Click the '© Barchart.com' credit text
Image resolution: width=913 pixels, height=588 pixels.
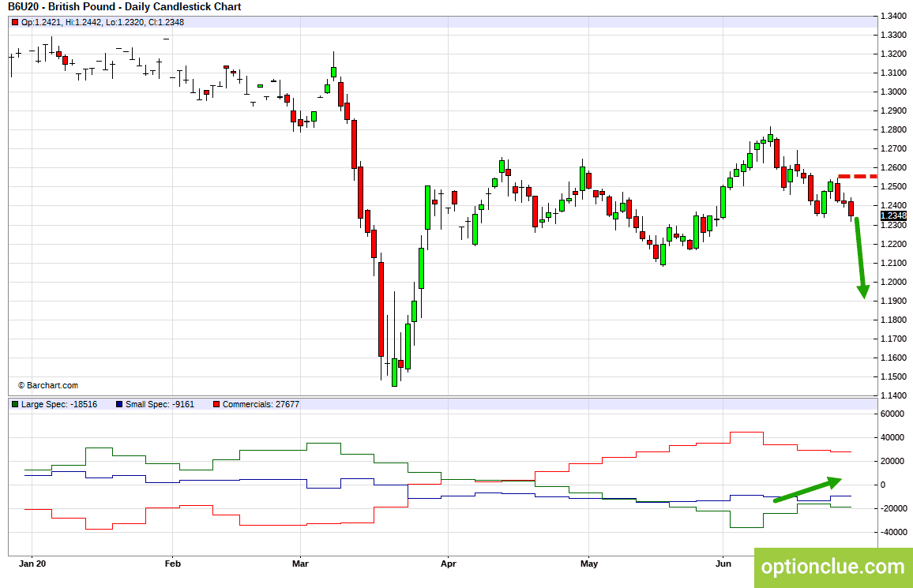click(48, 385)
